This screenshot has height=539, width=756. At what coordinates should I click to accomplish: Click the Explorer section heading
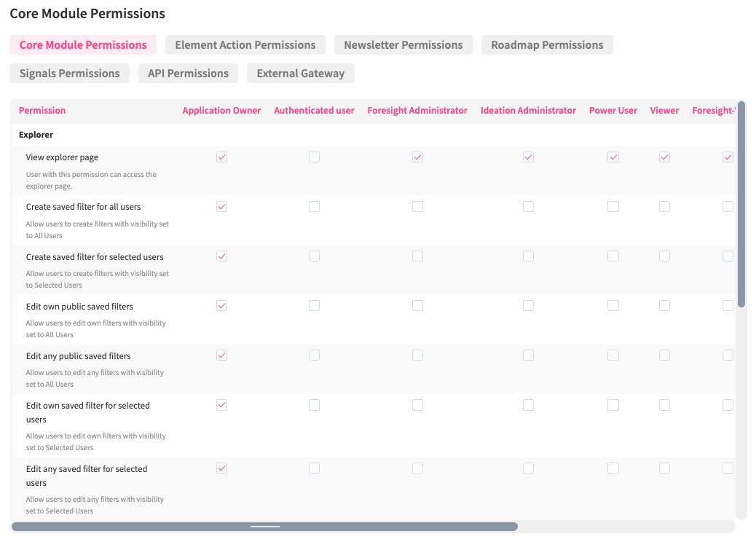tap(36, 135)
